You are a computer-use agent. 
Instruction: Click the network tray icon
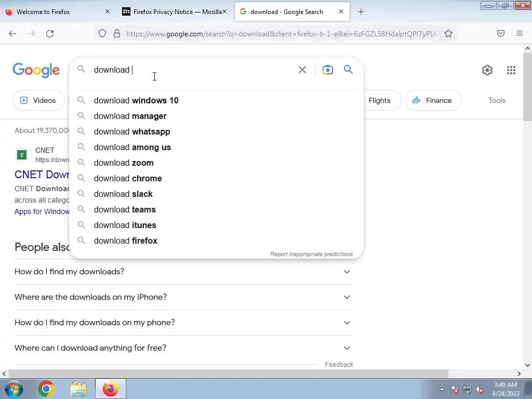pyautogui.click(x=467, y=389)
